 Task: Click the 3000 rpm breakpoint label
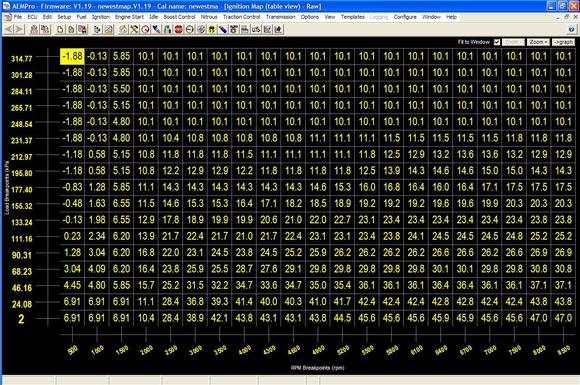click(195, 349)
